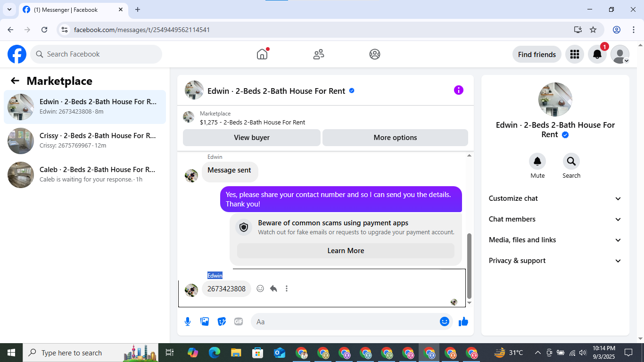React to the 2673423808 message
This screenshot has height=362, width=644.
[x=260, y=288]
